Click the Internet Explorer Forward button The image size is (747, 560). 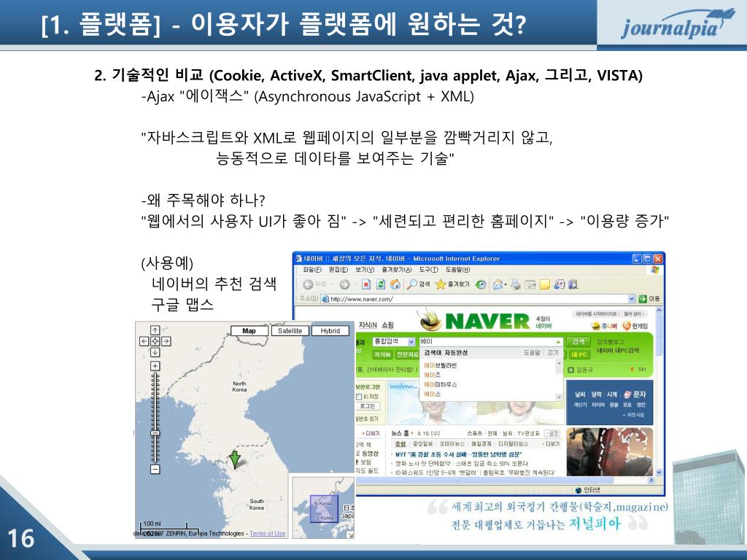344,284
